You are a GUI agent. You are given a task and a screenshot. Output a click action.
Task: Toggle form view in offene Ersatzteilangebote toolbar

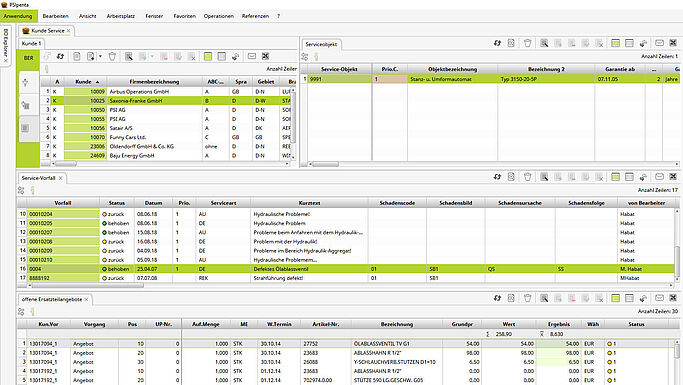pos(629,298)
